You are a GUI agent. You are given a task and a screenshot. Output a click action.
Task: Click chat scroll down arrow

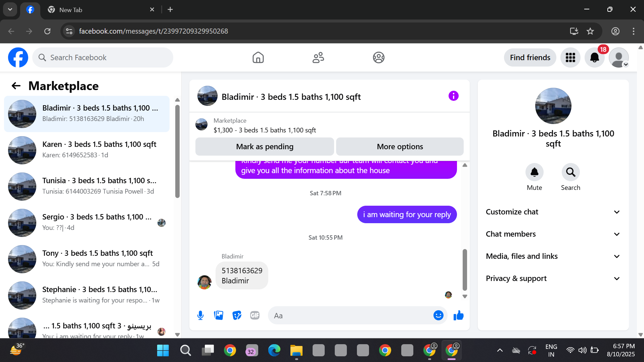pyautogui.click(x=465, y=296)
